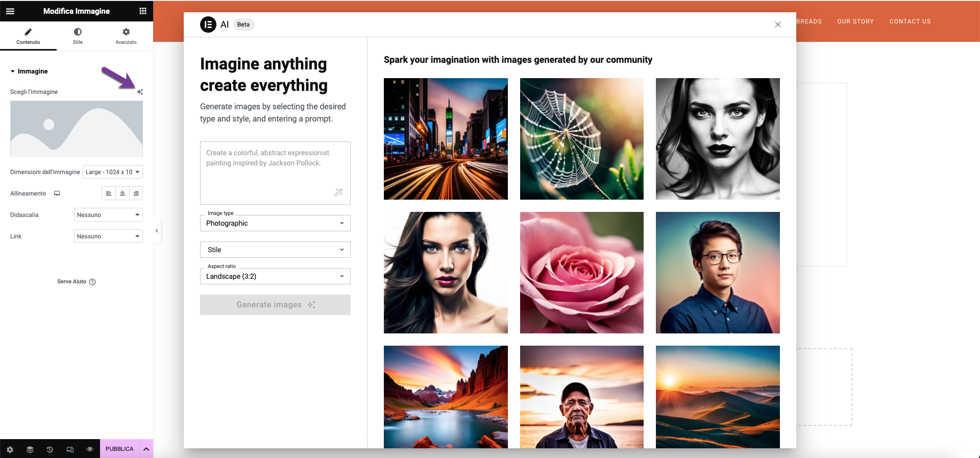Switch to the Avanzato tab
The height and width of the screenshot is (458, 980).
coord(126,36)
